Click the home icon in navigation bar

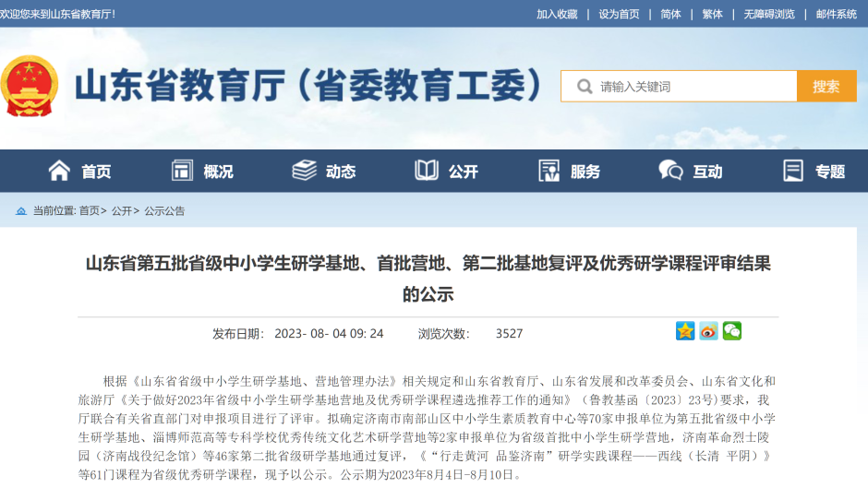point(59,171)
